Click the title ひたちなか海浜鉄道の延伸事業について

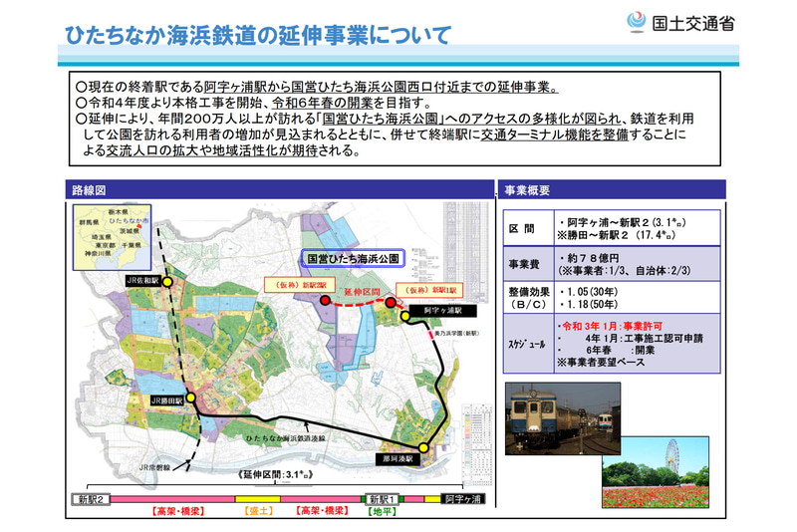[258, 35]
